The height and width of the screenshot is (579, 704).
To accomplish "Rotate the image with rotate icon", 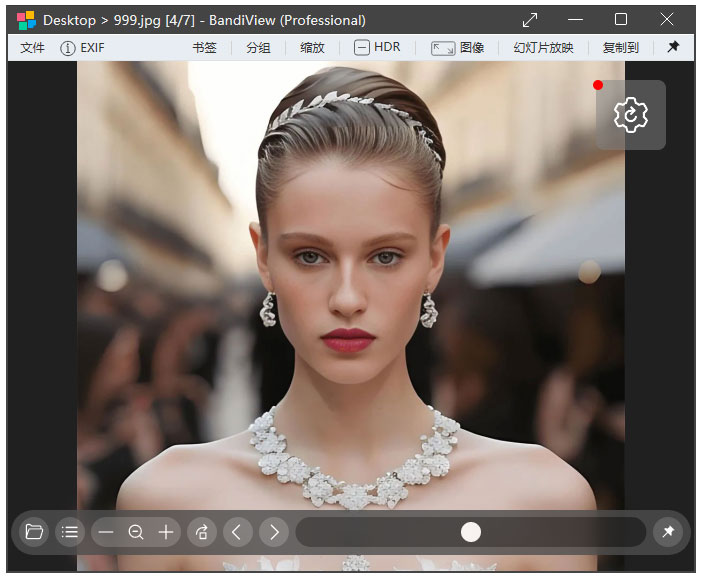I will [x=202, y=532].
